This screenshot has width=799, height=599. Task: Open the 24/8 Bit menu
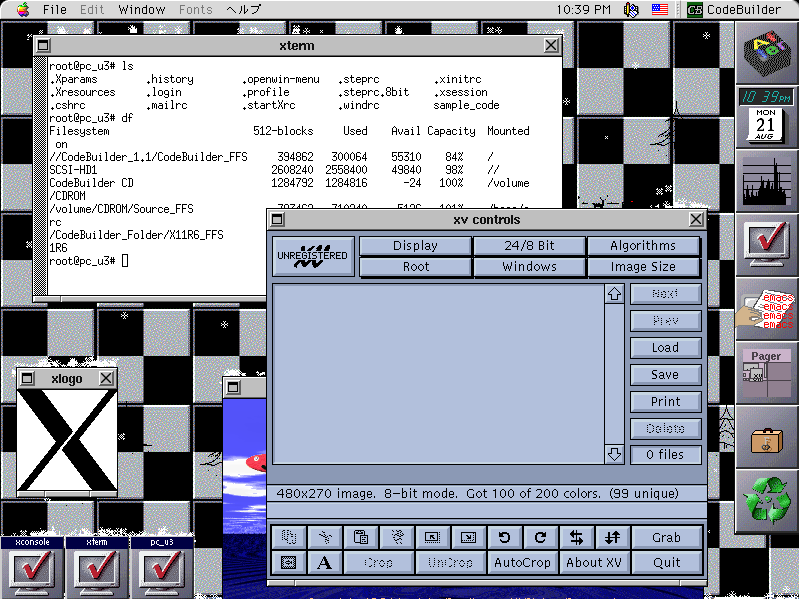tap(529, 246)
